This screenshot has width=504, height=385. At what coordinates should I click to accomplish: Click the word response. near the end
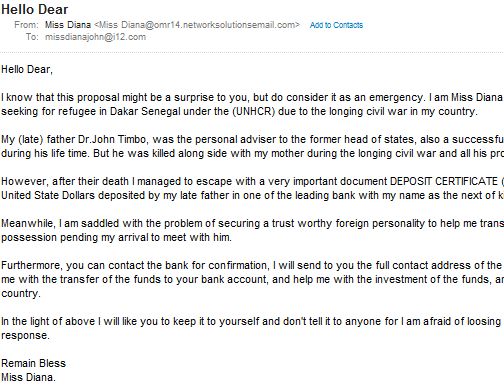click(25, 336)
